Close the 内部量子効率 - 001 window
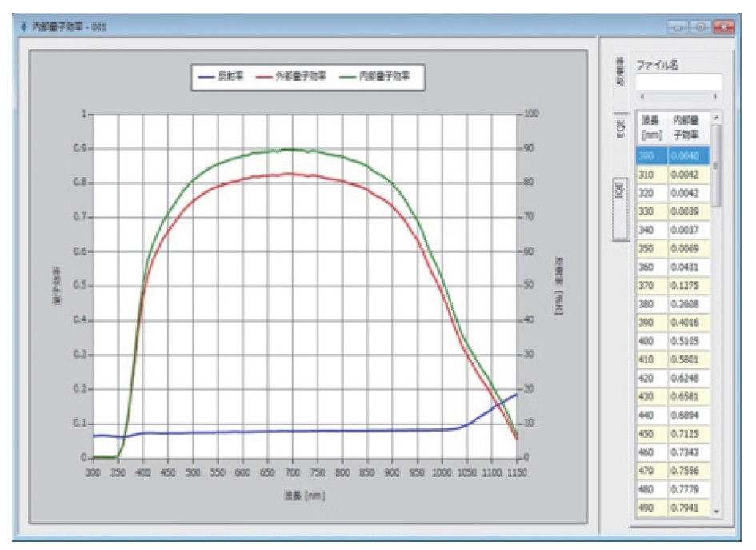 tap(723, 27)
